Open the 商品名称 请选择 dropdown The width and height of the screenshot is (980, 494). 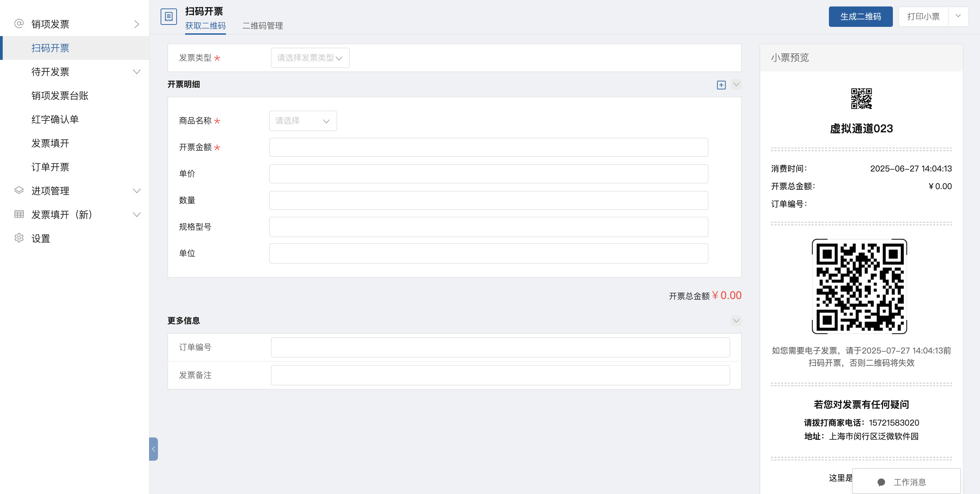click(x=303, y=121)
